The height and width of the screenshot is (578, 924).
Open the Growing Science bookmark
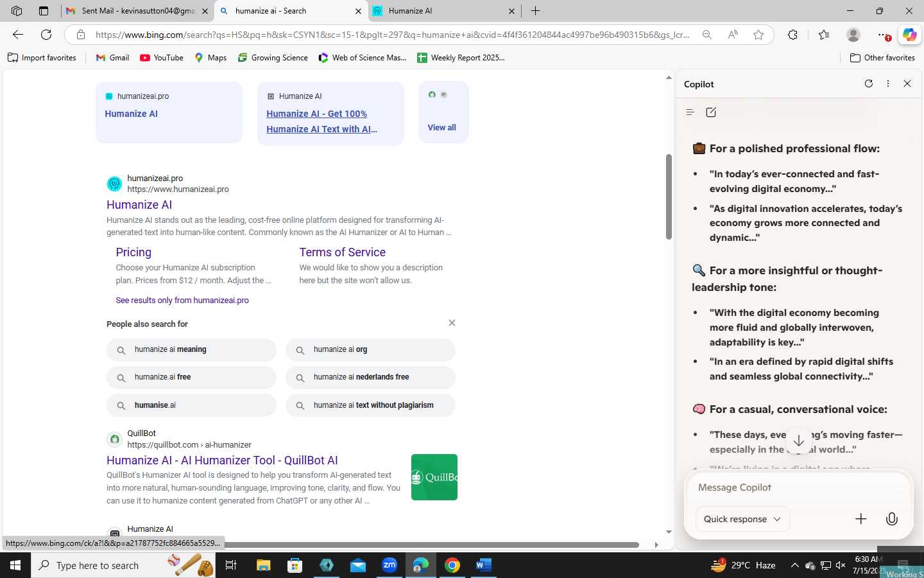(273, 58)
